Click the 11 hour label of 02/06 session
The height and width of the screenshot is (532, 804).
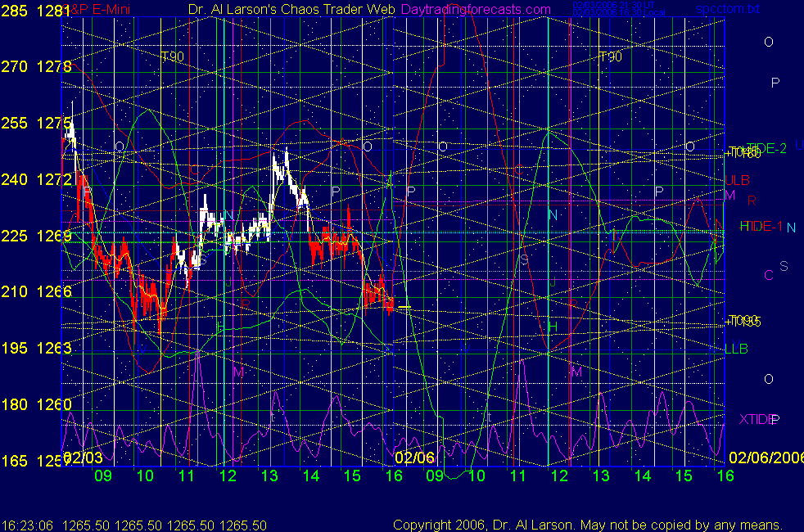[518, 476]
